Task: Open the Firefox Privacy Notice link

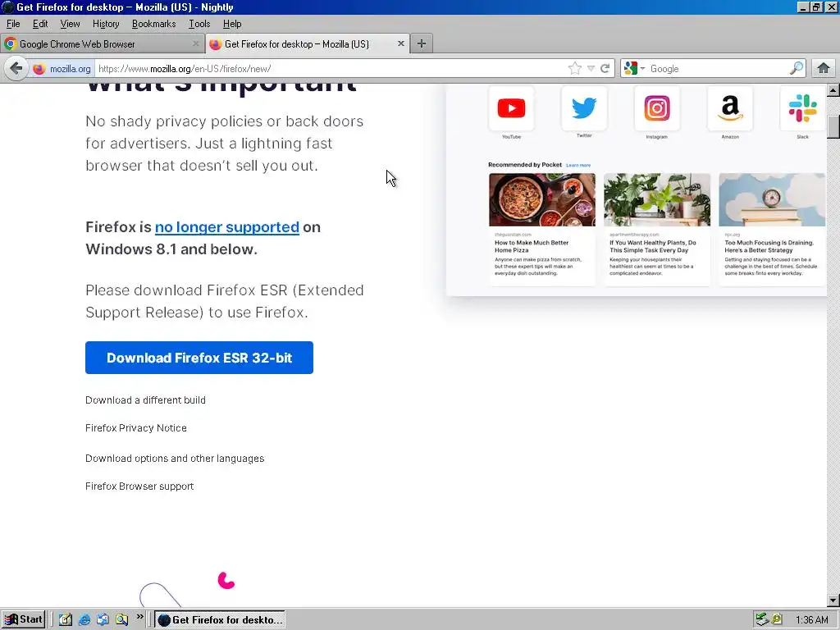Action: coord(136,428)
